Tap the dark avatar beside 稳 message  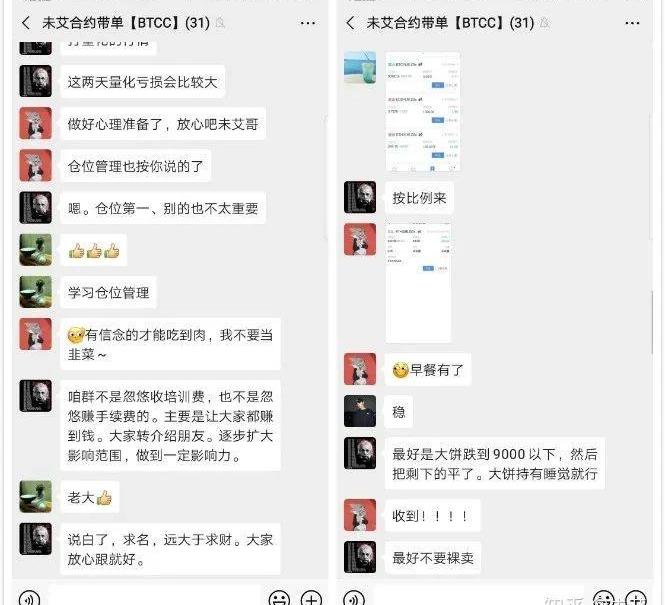coord(360,411)
